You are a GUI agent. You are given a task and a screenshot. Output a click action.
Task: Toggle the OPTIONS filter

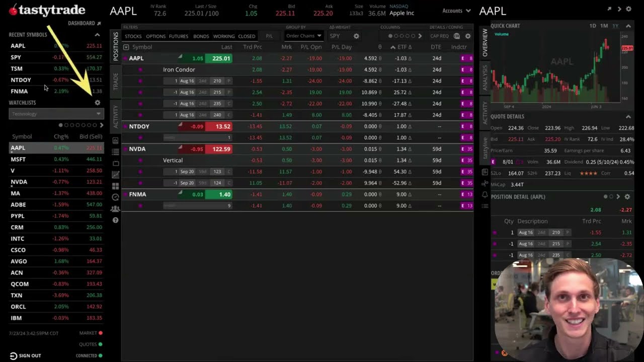(155, 36)
